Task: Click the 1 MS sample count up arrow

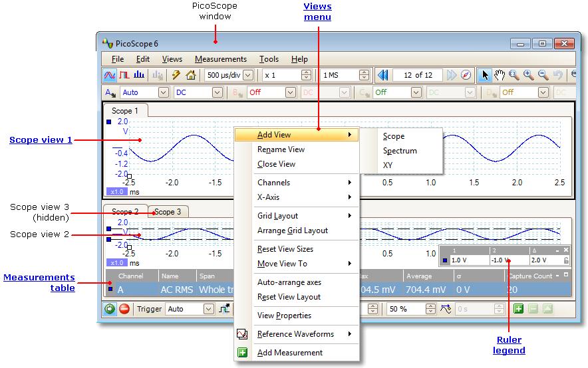Action: click(x=364, y=72)
